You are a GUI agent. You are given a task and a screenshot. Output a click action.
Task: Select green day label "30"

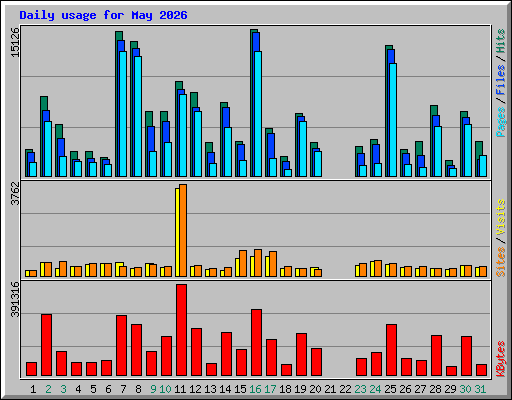(465, 389)
